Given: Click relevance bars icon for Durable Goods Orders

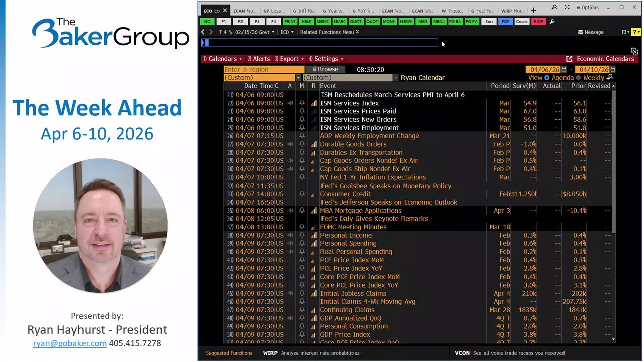Looking at the screenshot, I should tap(314, 144).
